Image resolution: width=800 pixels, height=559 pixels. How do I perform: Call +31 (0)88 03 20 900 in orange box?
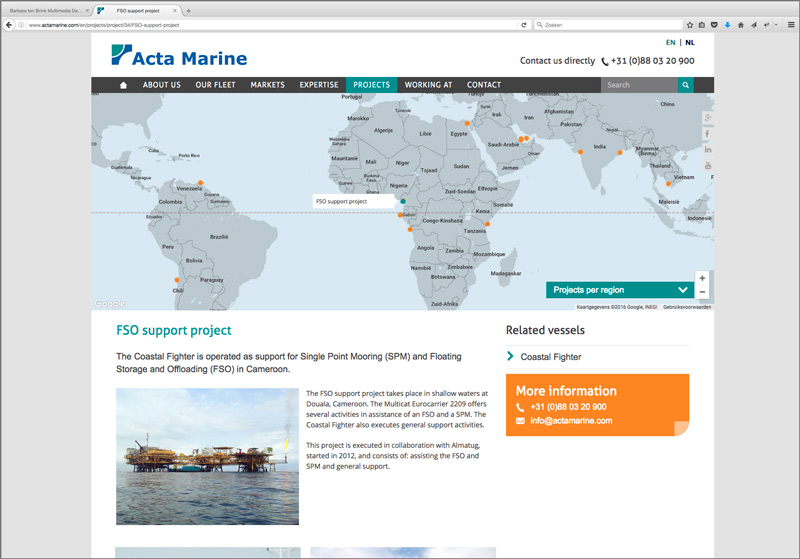point(568,407)
